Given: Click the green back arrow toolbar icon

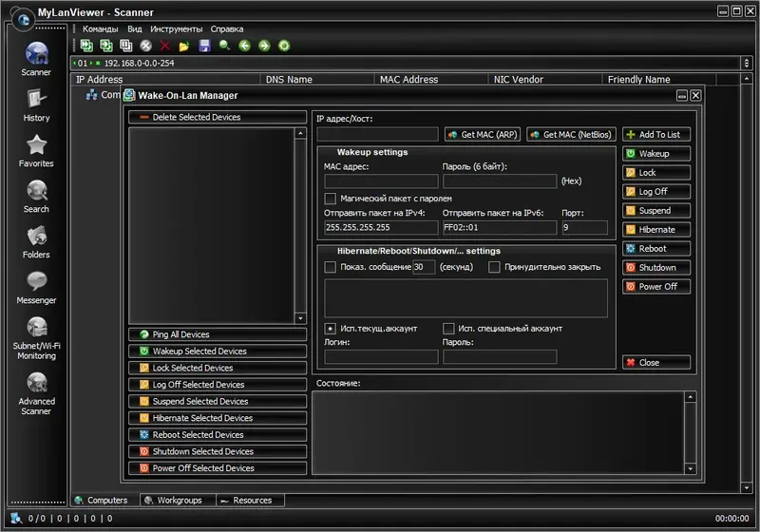Looking at the screenshot, I should tap(245, 46).
